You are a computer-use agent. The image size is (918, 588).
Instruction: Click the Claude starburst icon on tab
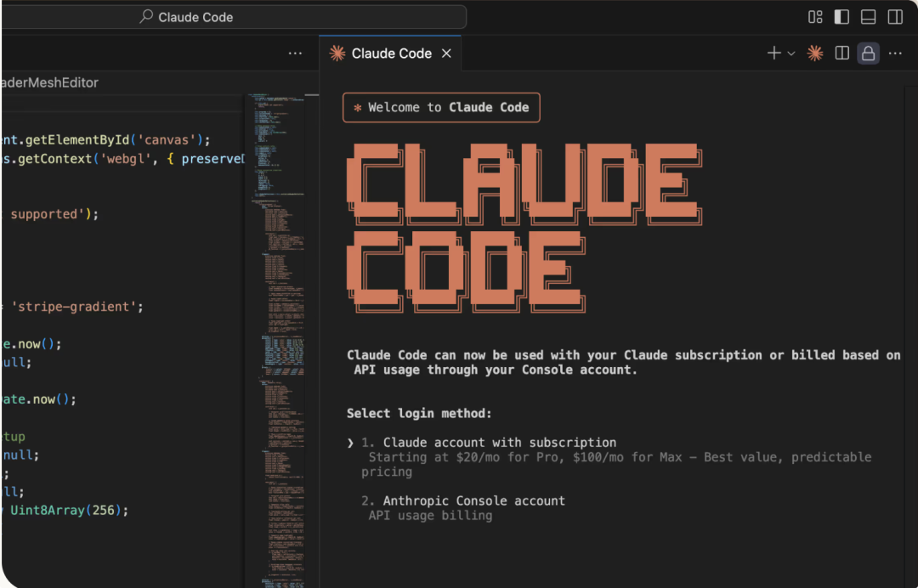pos(337,54)
